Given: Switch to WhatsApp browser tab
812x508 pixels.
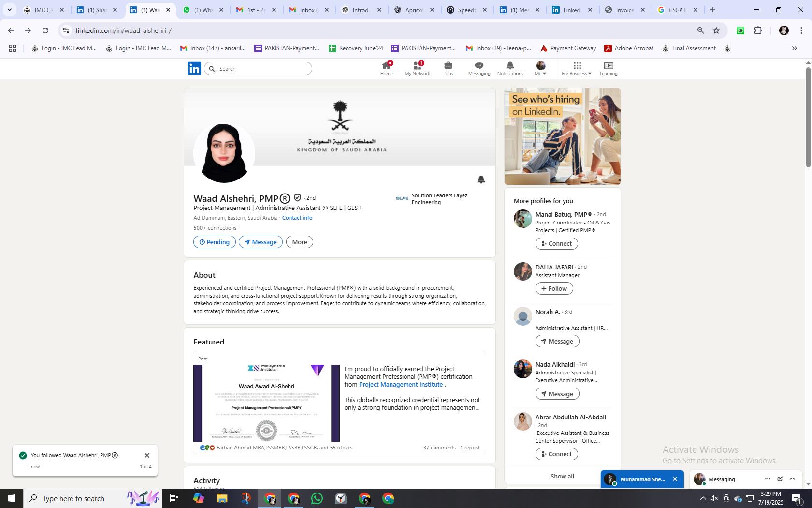Looking at the screenshot, I should (203, 10).
